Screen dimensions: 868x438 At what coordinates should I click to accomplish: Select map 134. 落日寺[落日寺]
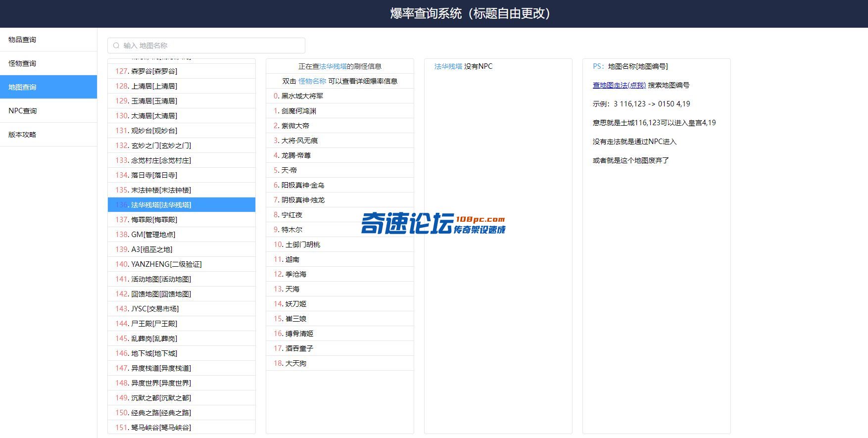click(182, 175)
